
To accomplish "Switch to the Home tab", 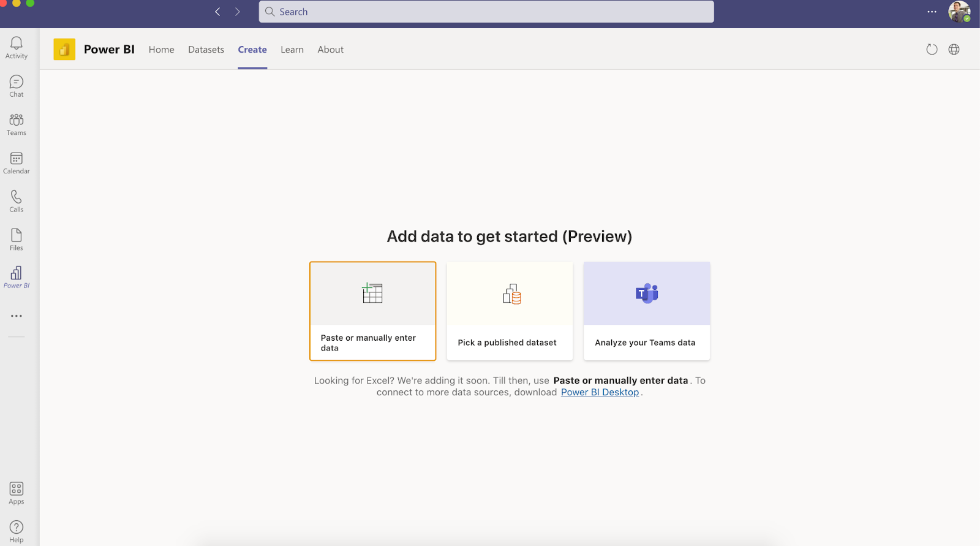I will pyautogui.click(x=162, y=50).
